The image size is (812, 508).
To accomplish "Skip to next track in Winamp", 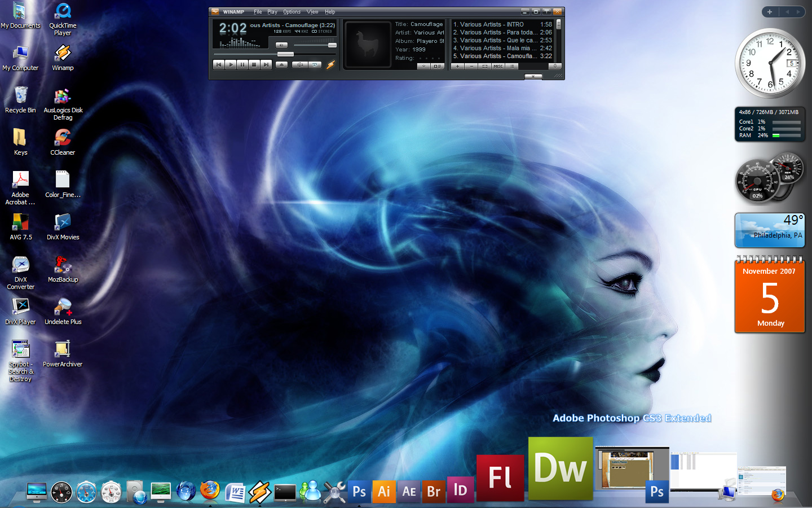I will click(266, 64).
